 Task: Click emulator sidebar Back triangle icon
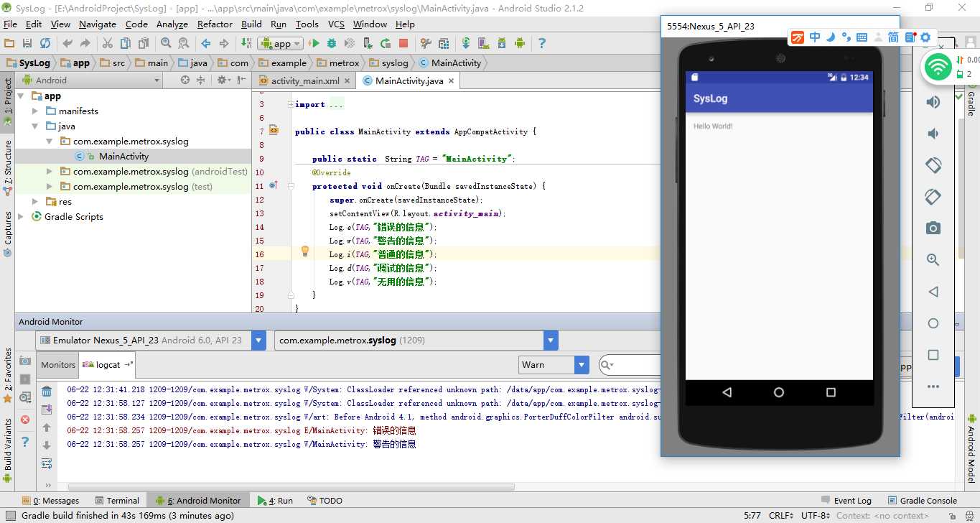pos(933,292)
